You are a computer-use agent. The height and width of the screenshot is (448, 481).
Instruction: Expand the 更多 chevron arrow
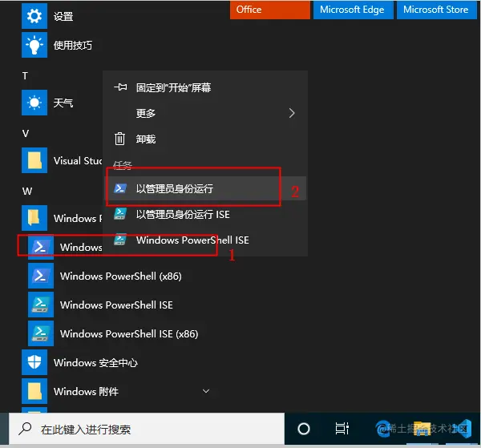pos(292,113)
